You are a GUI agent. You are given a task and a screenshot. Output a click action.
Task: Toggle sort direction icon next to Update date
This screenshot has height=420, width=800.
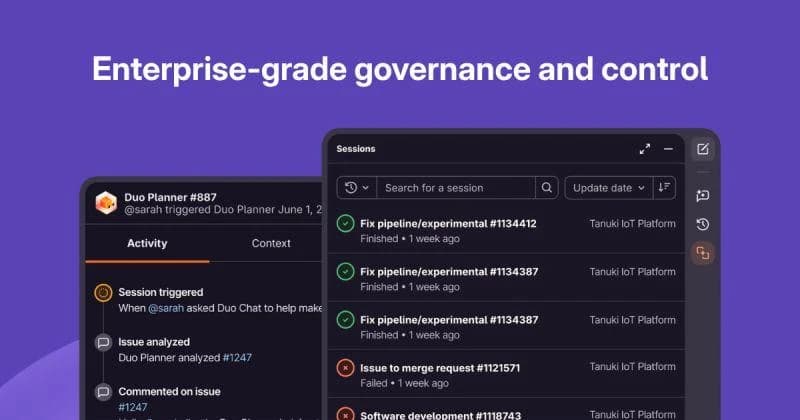664,188
